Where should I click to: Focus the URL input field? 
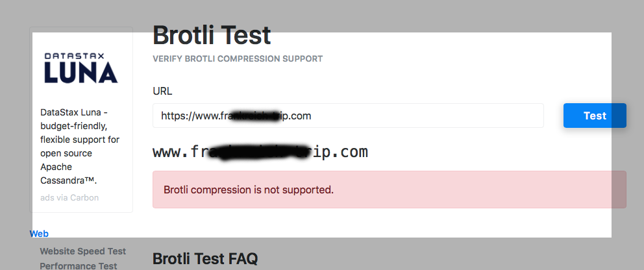(348, 116)
